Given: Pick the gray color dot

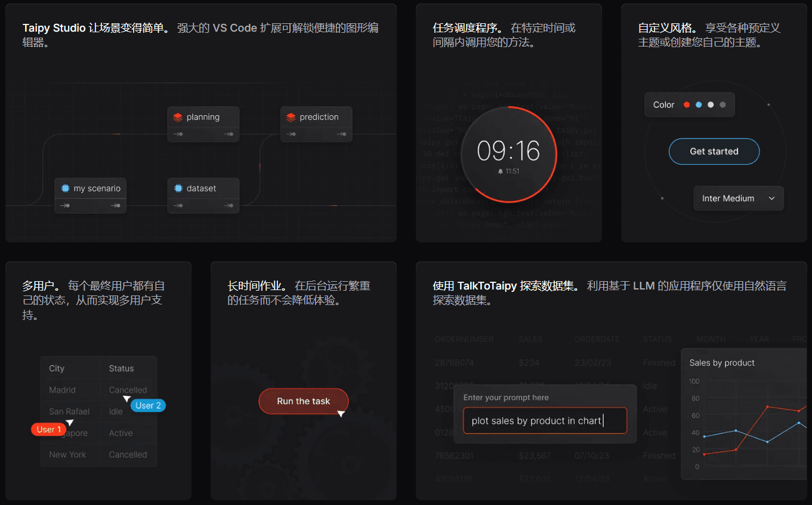Looking at the screenshot, I should coord(723,104).
